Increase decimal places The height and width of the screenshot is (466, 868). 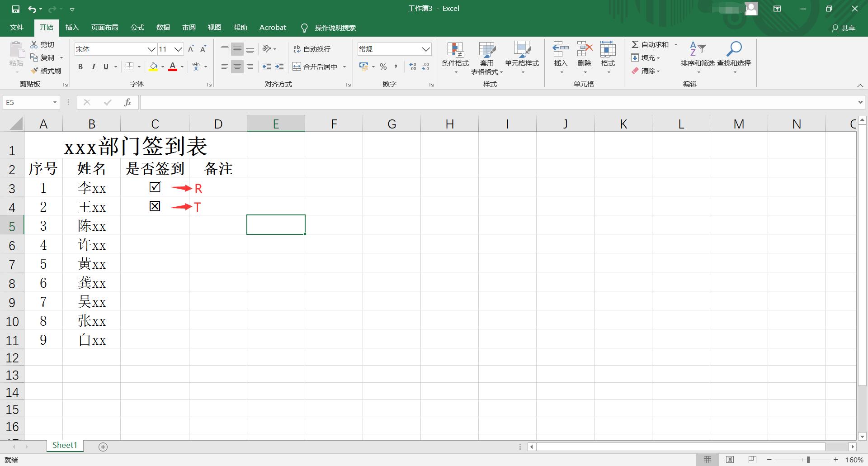(412, 67)
